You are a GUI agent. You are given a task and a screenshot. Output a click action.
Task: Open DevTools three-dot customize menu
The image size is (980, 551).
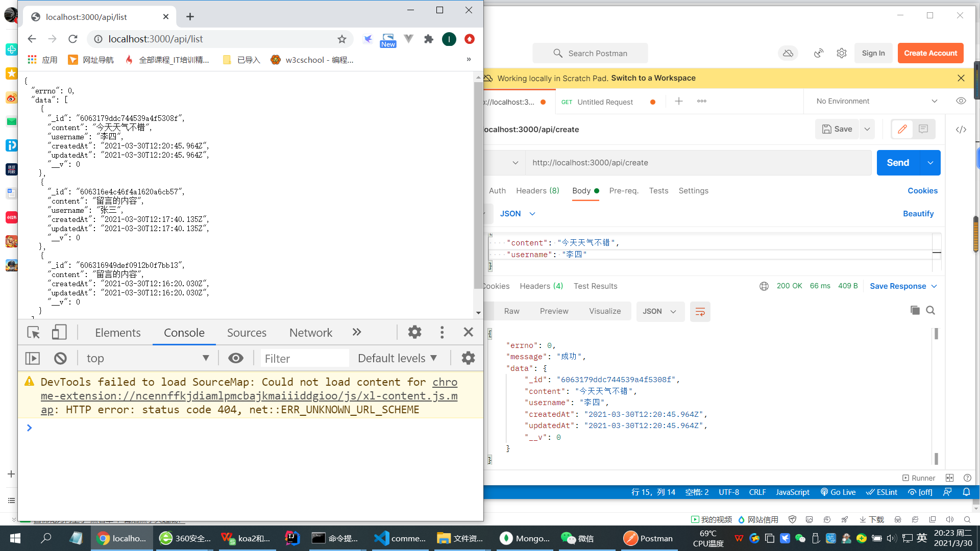coord(442,332)
